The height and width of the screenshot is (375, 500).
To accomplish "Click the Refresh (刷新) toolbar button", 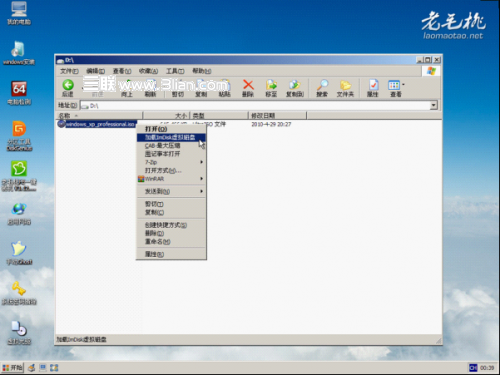I will pyautogui.click(x=150, y=88).
